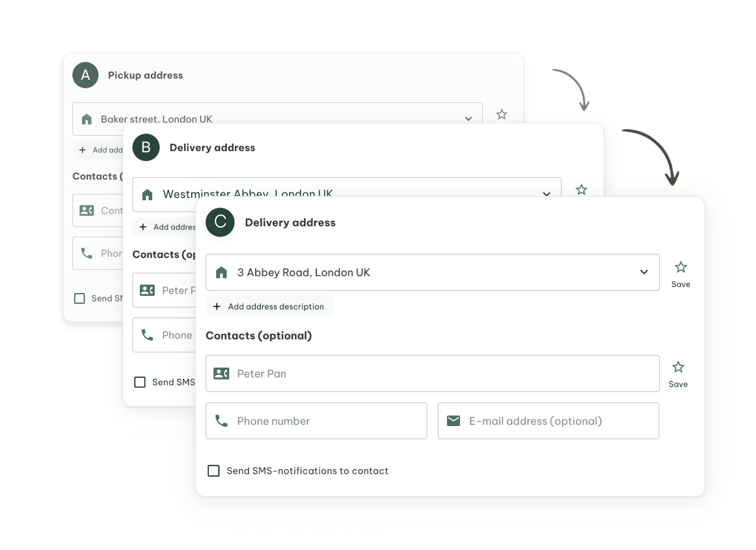
Task: Click the circular C badge on Delivery address card
Action: [x=220, y=222]
